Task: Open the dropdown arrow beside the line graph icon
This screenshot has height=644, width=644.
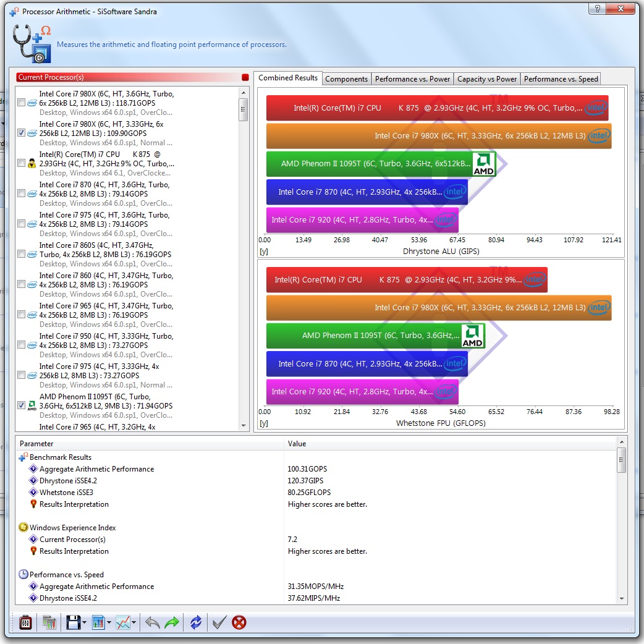Action: (x=134, y=623)
